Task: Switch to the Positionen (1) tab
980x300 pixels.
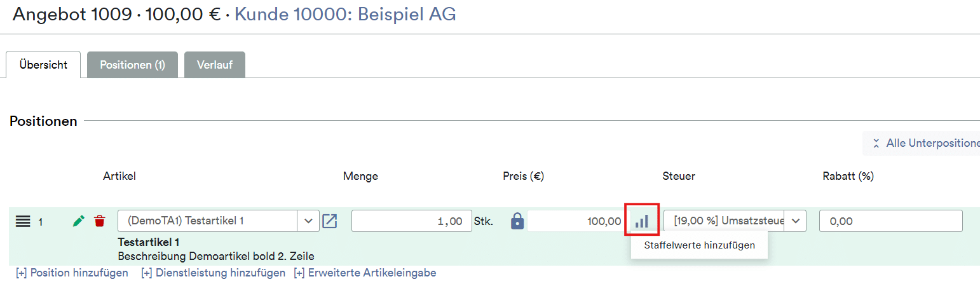Action: click(x=132, y=65)
